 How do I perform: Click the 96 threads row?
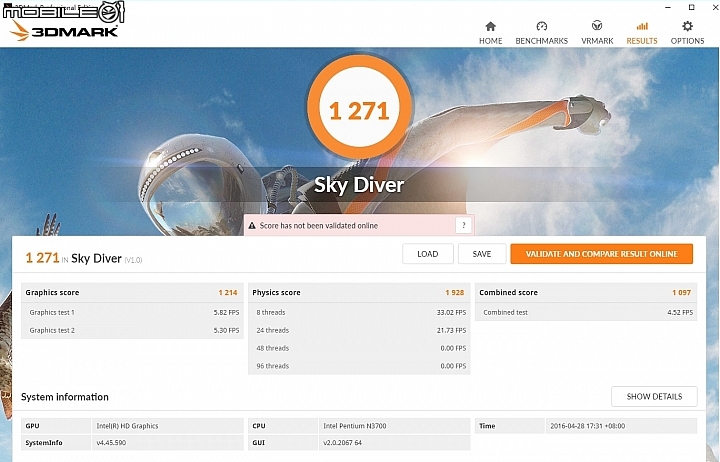tap(359, 366)
